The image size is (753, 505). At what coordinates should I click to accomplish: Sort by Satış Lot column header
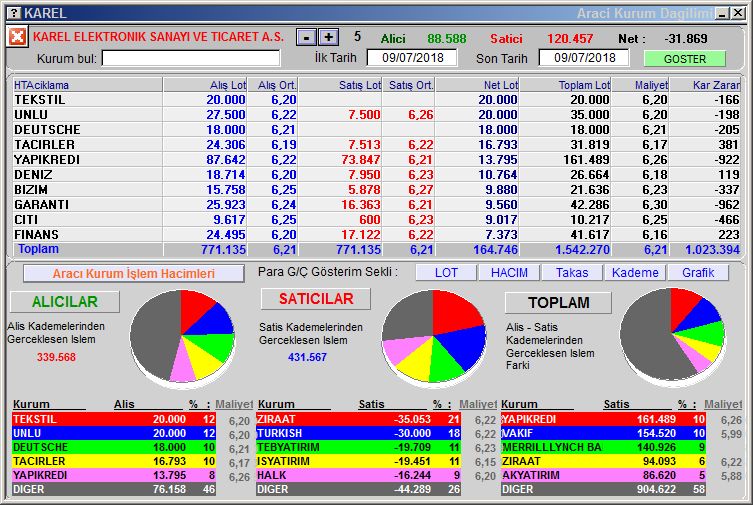[340, 85]
